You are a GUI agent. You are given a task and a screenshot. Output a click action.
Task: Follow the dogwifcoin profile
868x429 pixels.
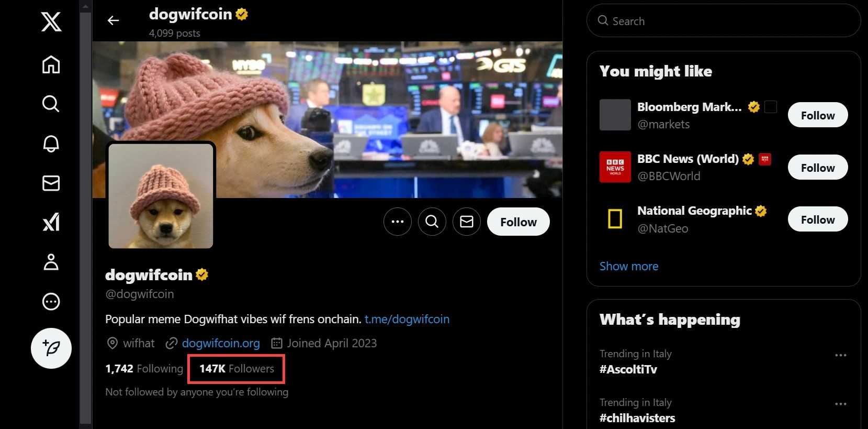(518, 222)
